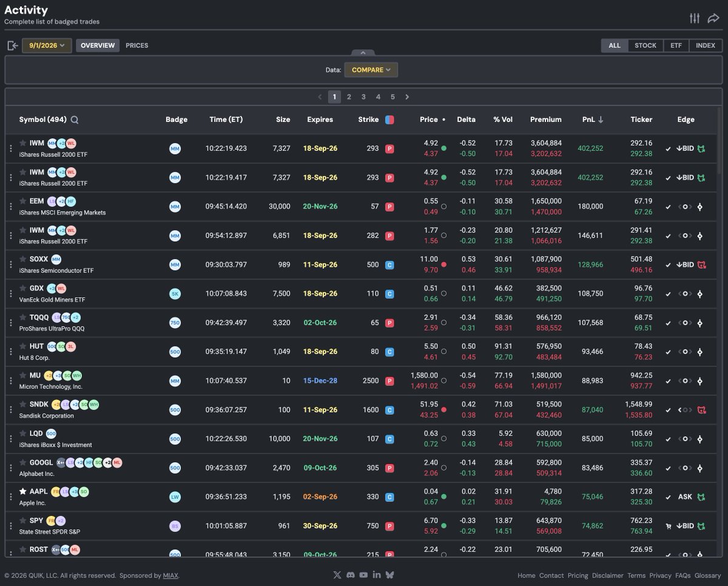Open the Bluesky butterfly icon in footer

389,575
